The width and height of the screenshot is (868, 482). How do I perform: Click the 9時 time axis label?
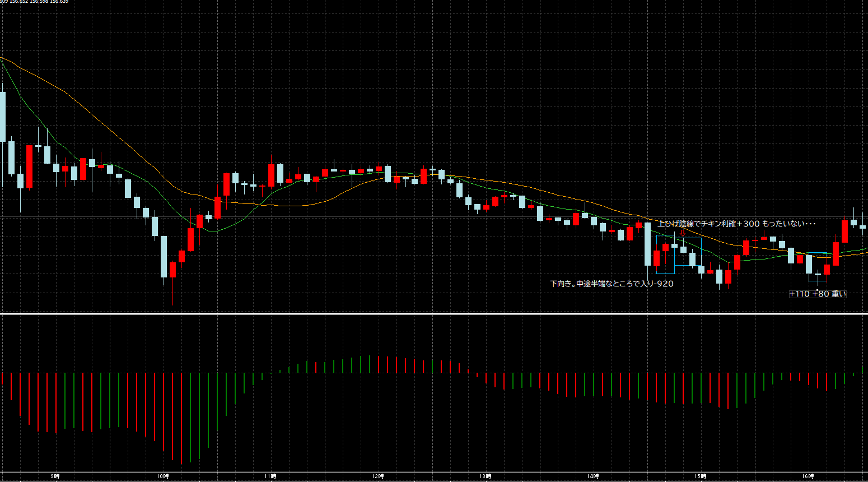tap(55, 476)
